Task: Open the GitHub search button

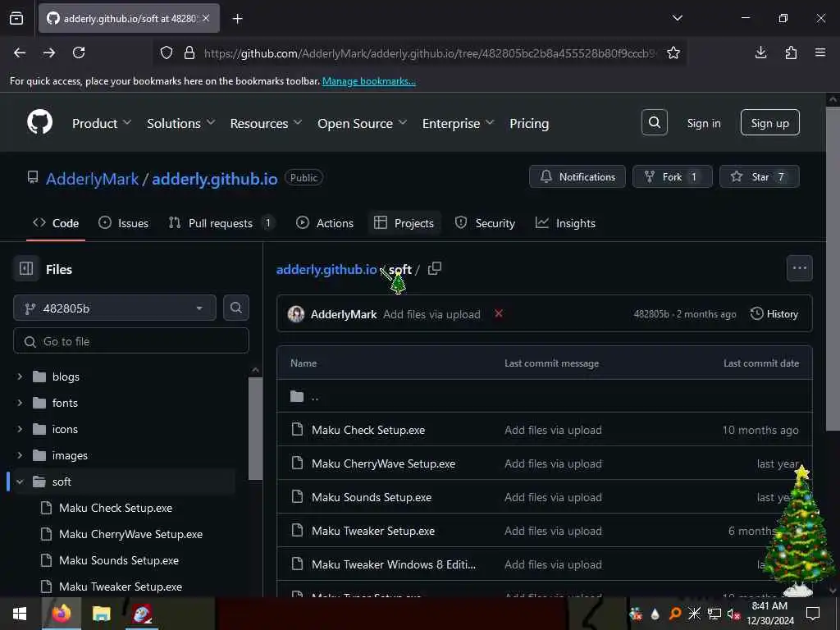Action: 654,123
